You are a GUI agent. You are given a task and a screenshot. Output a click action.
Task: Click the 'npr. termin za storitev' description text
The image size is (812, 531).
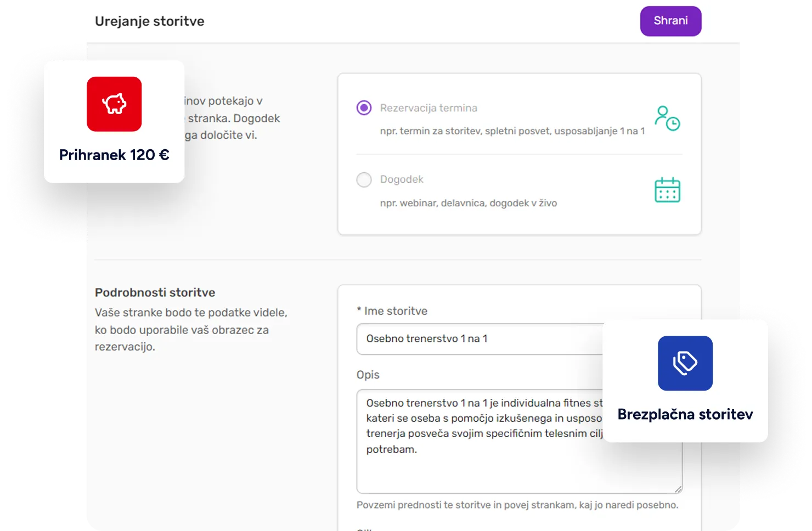512,131
